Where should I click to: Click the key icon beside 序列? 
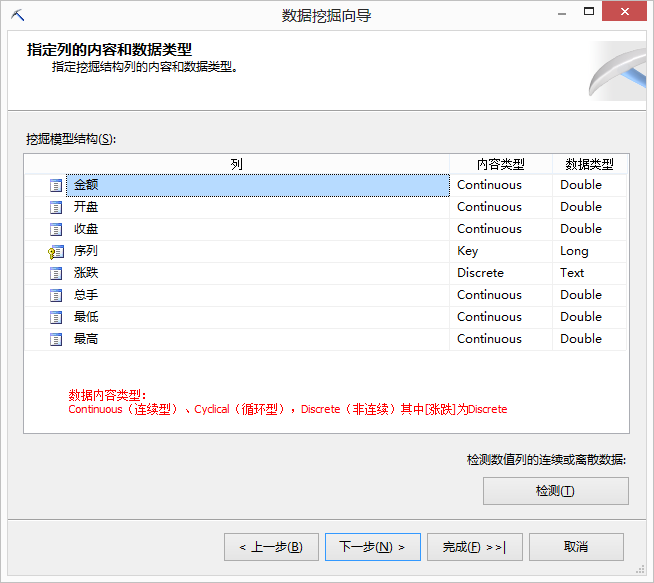56,251
